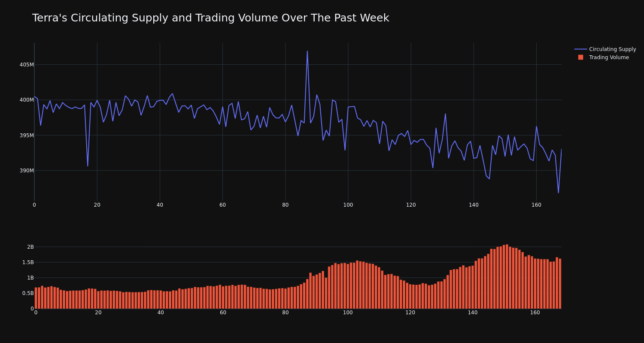Select the chart title text

tap(210, 18)
